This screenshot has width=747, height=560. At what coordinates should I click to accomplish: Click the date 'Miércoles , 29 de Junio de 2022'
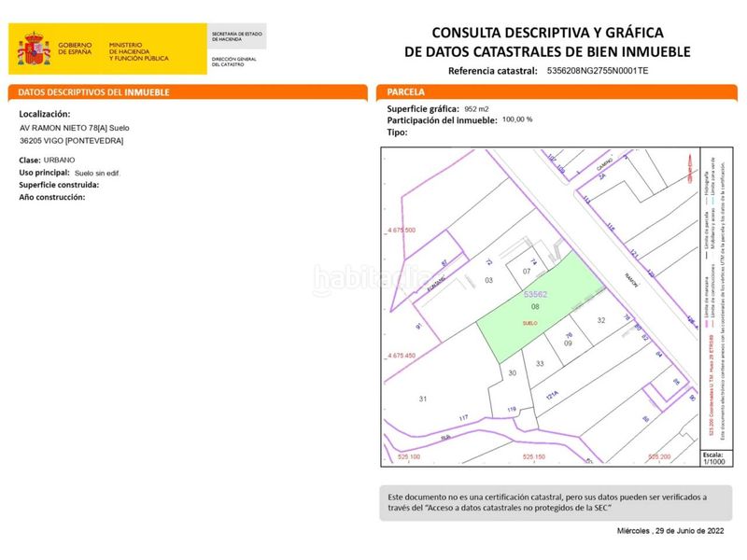point(670,531)
